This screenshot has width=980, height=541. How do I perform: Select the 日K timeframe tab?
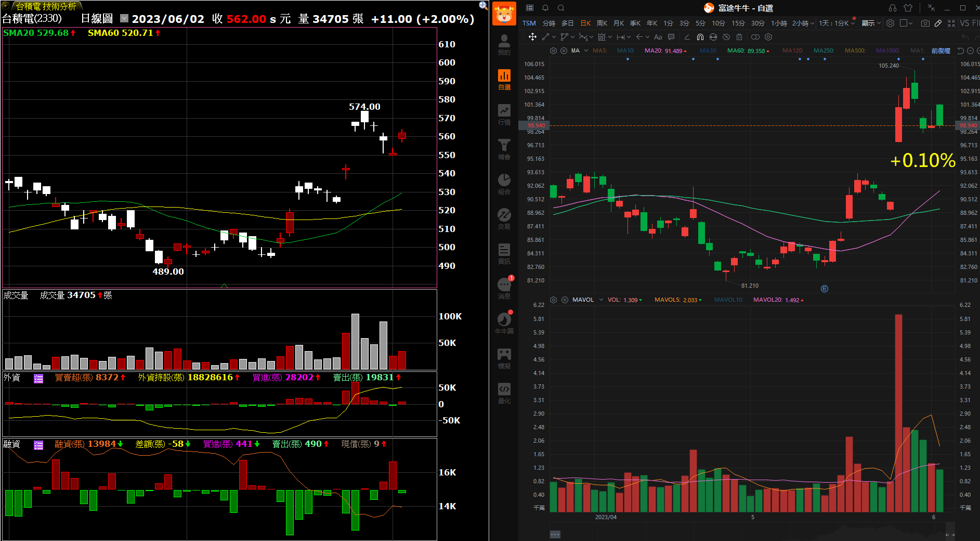coord(585,23)
